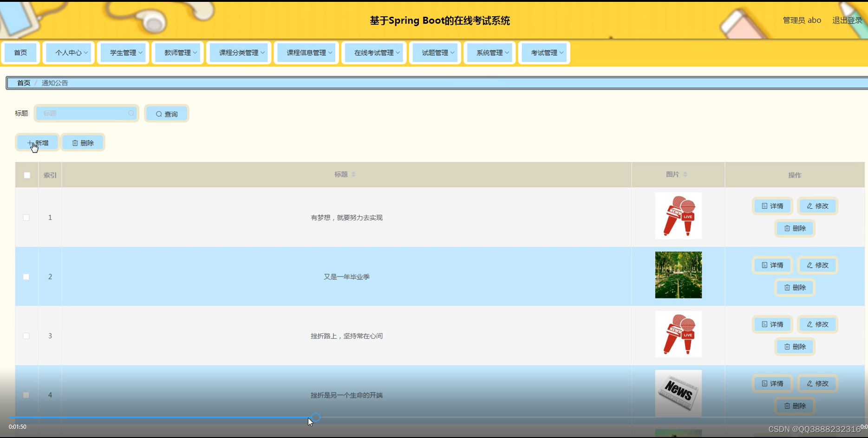
Task: Expand the 考试管理 menu
Action: coord(544,53)
